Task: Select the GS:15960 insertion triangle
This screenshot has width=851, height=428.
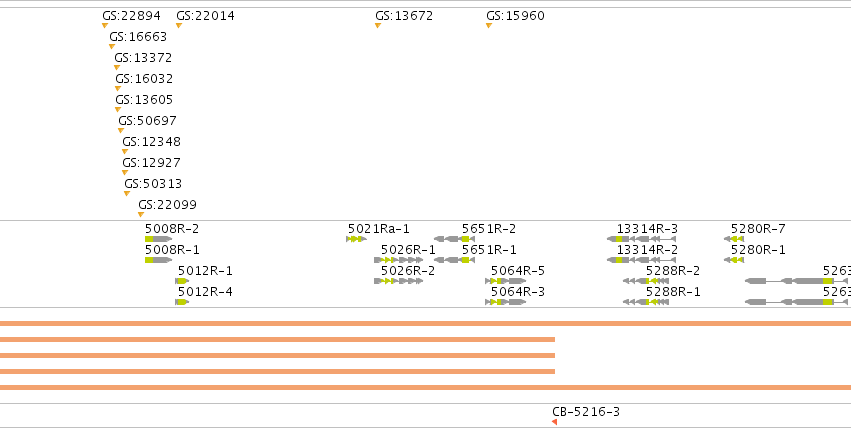Action: click(x=488, y=25)
